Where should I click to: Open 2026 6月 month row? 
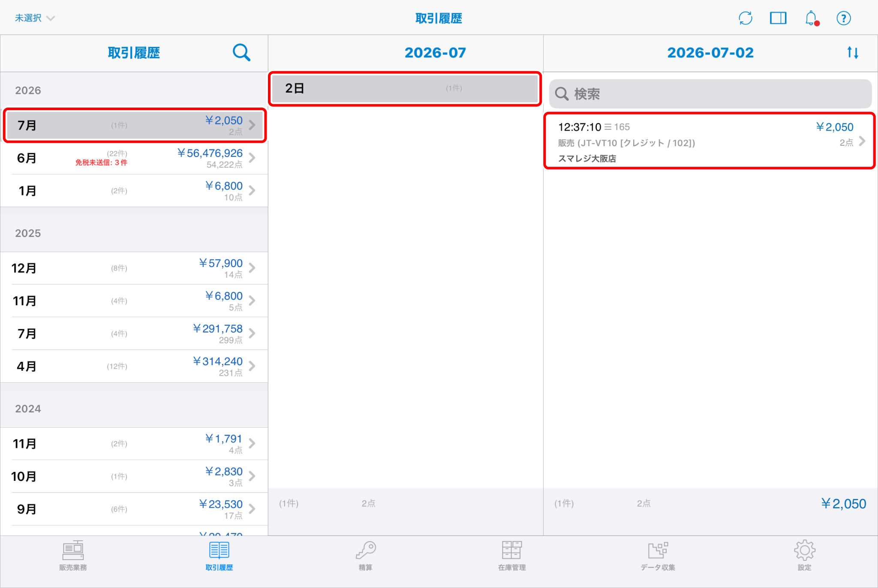135,158
